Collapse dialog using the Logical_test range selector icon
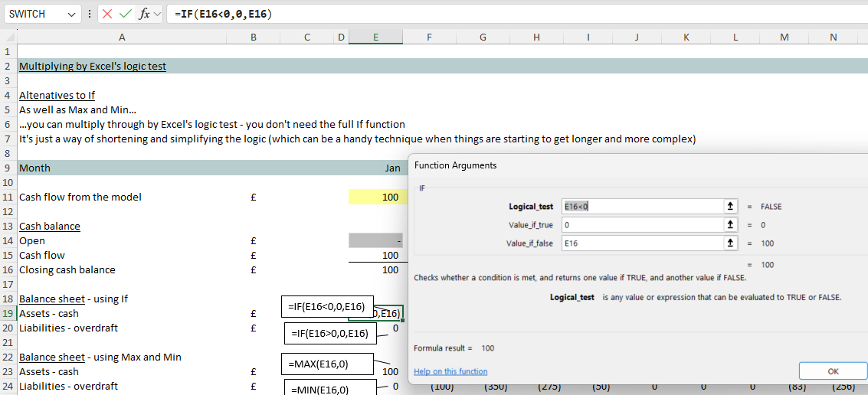This screenshot has width=868, height=395. click(x=730, y=207)
